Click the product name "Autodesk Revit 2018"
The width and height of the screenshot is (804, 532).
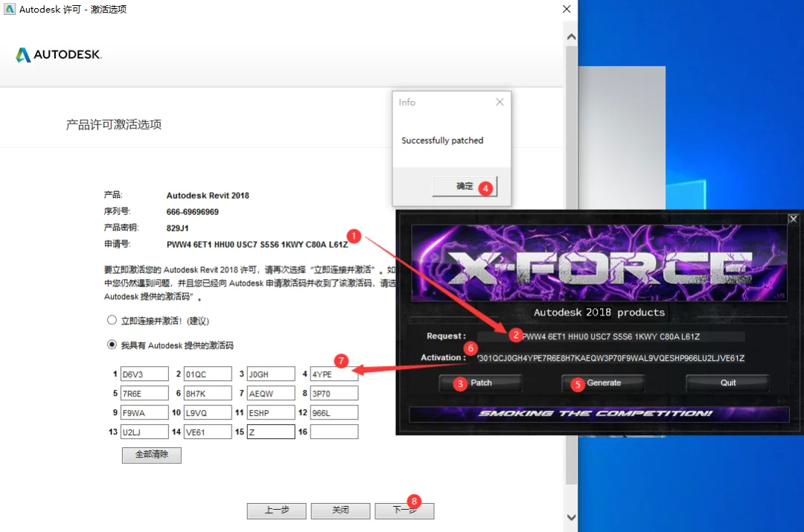208,195
